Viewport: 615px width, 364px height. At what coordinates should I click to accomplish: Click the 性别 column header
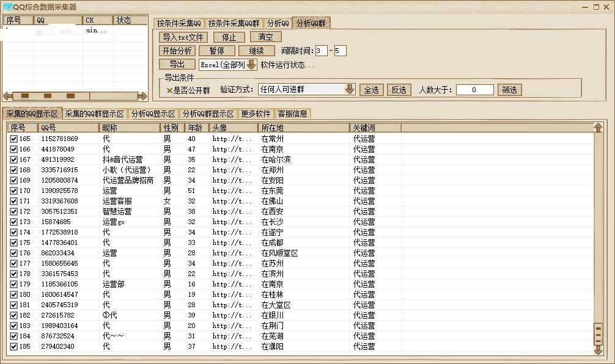pyautogui.click(x=172, y=128)
